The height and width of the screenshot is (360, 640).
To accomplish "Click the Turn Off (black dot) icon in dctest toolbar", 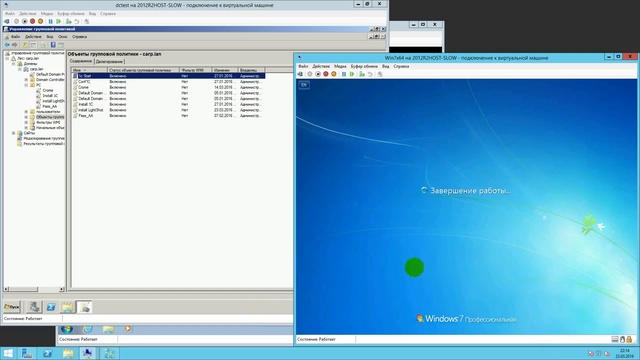I will point(24,21).
